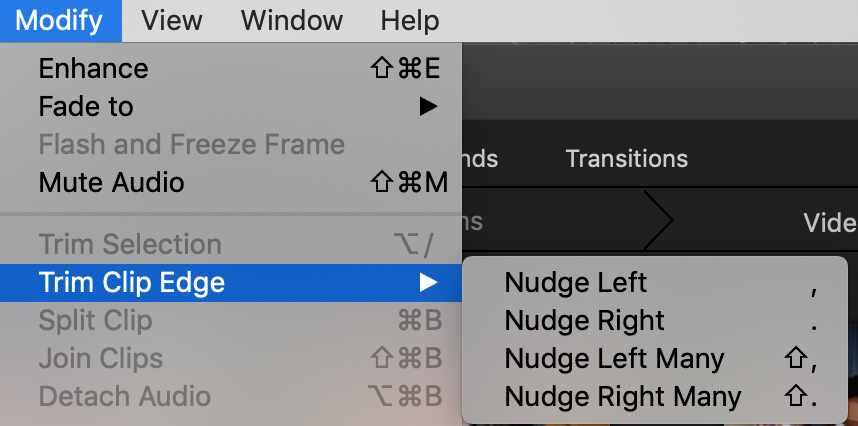Select Nudge Right in submenu
The image size is (858, 426).
(584, 320)
